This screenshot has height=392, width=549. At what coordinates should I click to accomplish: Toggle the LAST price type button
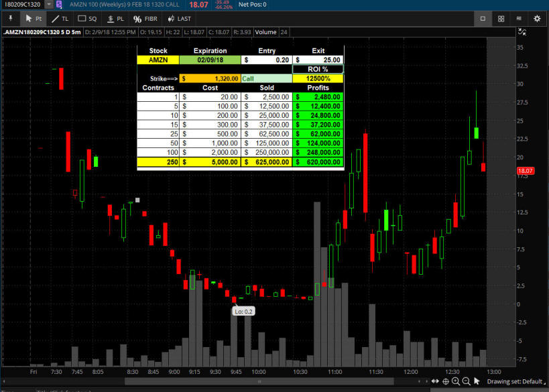[x=179, y=19]
